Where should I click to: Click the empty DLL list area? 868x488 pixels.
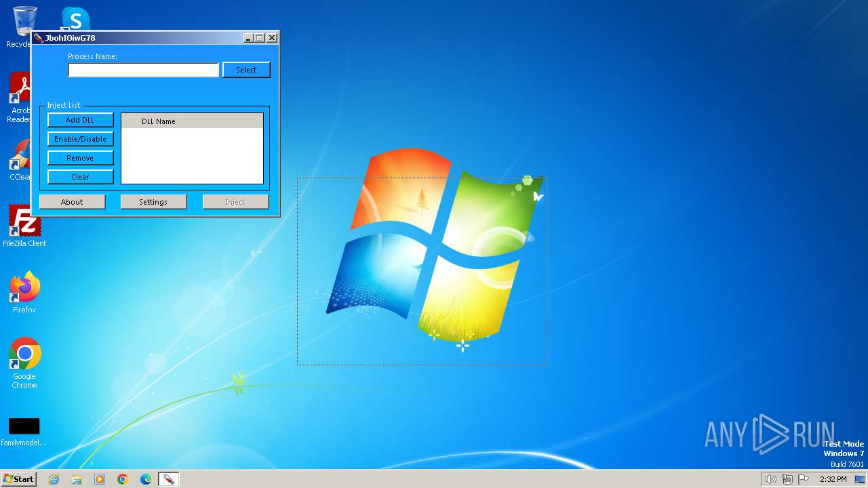(192, 156)
